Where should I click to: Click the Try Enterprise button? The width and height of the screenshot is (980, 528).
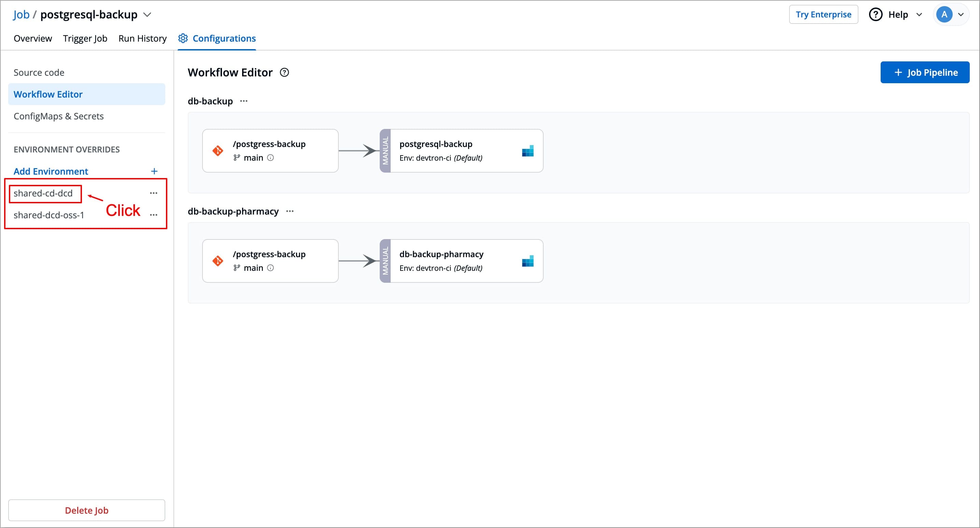[823, 14]
